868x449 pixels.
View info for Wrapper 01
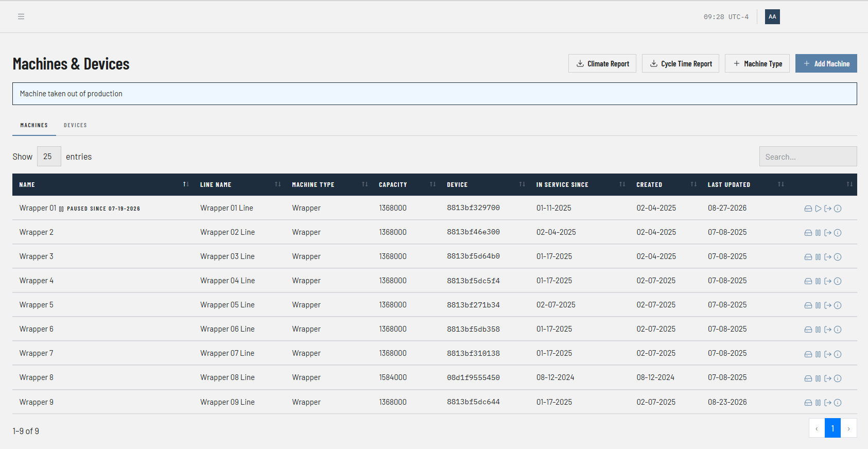tap(838, 209)
